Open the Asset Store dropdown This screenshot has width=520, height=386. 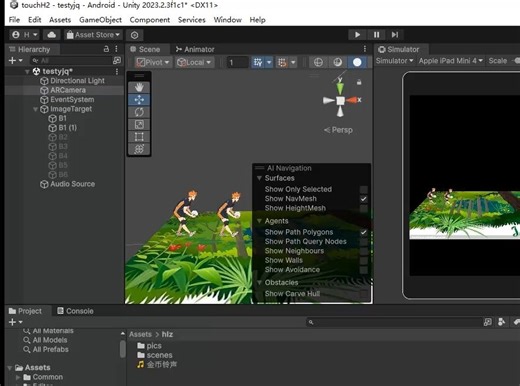click(93, 35)
